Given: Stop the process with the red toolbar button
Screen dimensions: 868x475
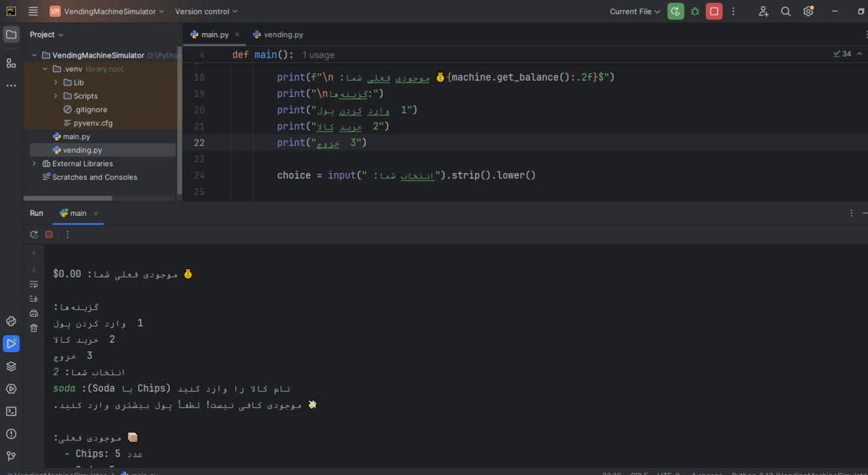Looking at the screenshot, I should click(x=714, y=11).
